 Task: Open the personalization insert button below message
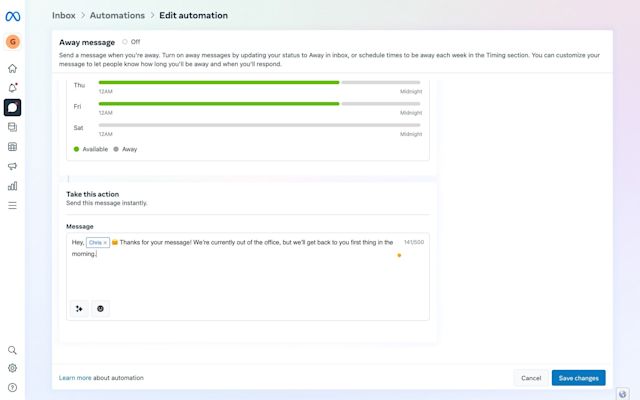(x=79, y=309)
